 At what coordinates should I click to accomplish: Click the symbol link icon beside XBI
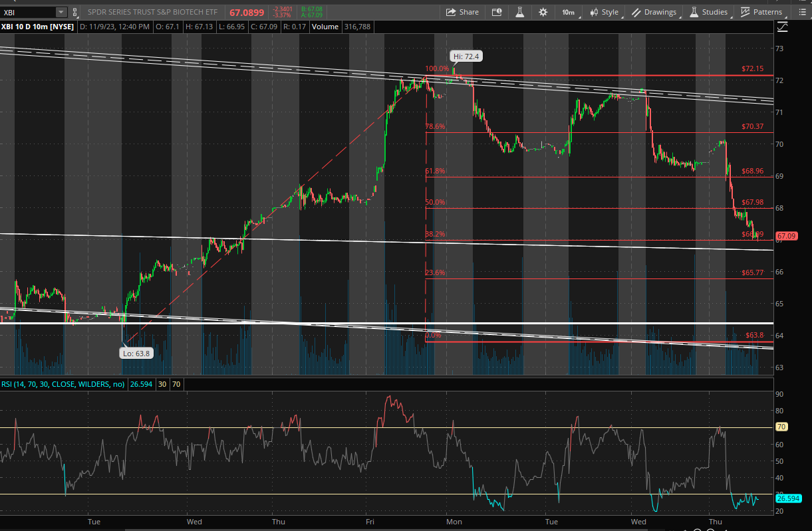coord(74,12)
